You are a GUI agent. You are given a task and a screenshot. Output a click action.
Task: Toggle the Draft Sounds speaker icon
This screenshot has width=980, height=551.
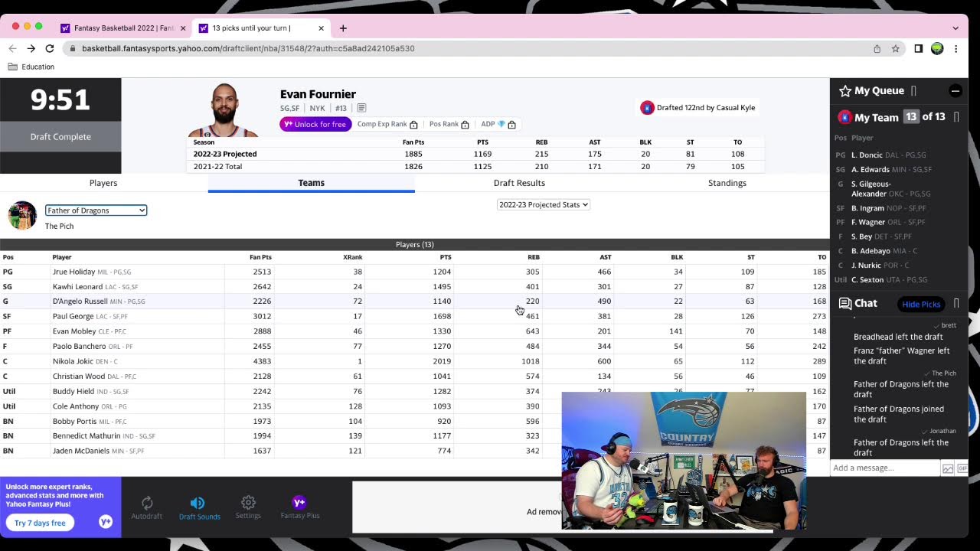tap(198, 504)
